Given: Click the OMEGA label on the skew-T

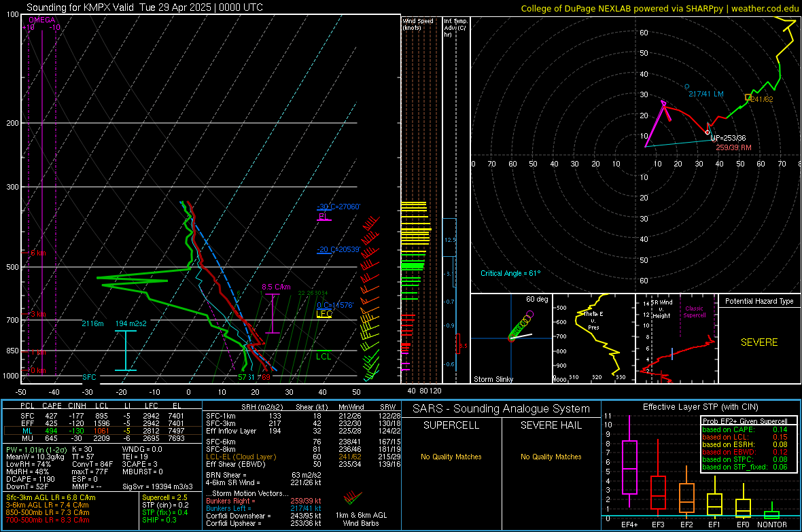Looking at the screenshot, I should [42, 20].
